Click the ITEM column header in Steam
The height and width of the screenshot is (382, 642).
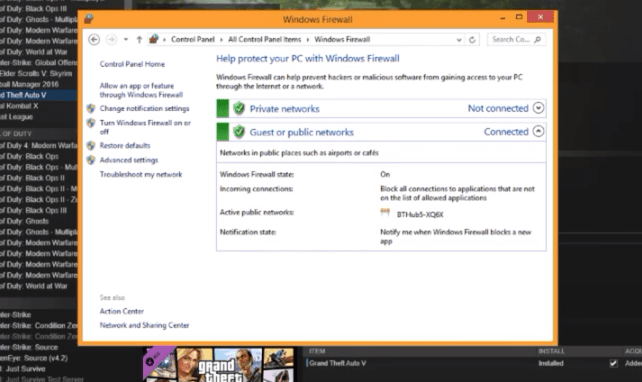[x=317, y=351]
